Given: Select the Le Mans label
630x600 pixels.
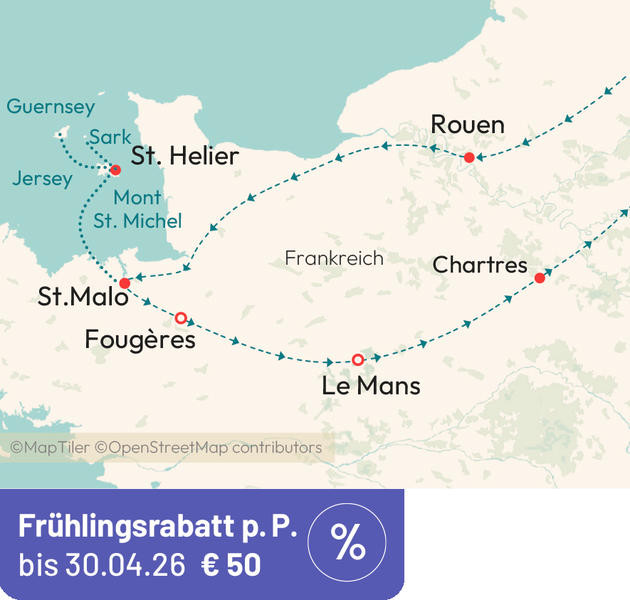Looking at the screenshot, I should 371,386.
